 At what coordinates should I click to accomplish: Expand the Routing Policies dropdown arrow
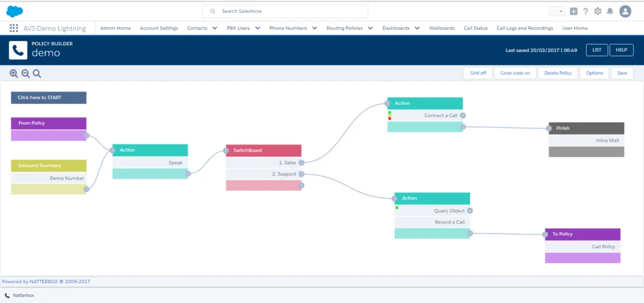click(x=370, y=28)
